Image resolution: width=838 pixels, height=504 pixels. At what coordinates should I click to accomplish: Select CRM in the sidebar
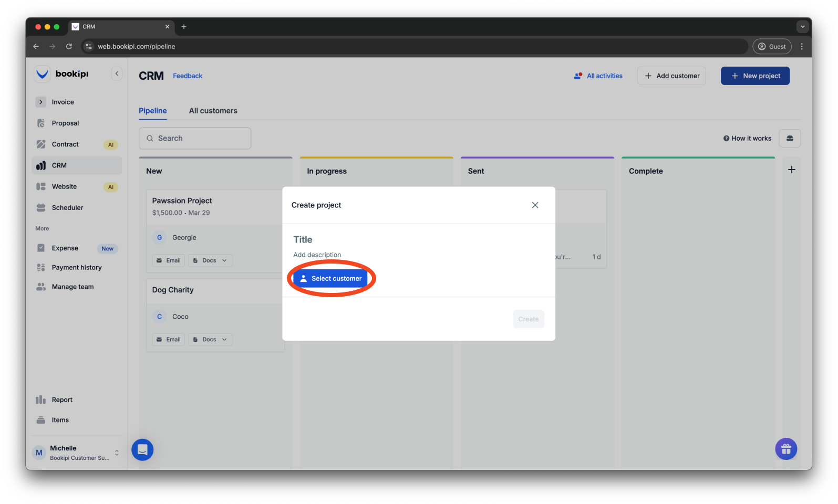[77, 165]
